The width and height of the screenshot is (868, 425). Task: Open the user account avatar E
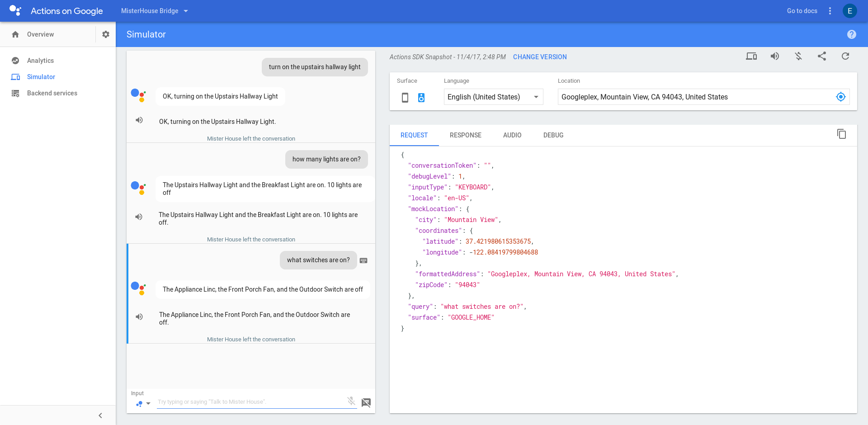pyautogui.click(x=850, y=11)
